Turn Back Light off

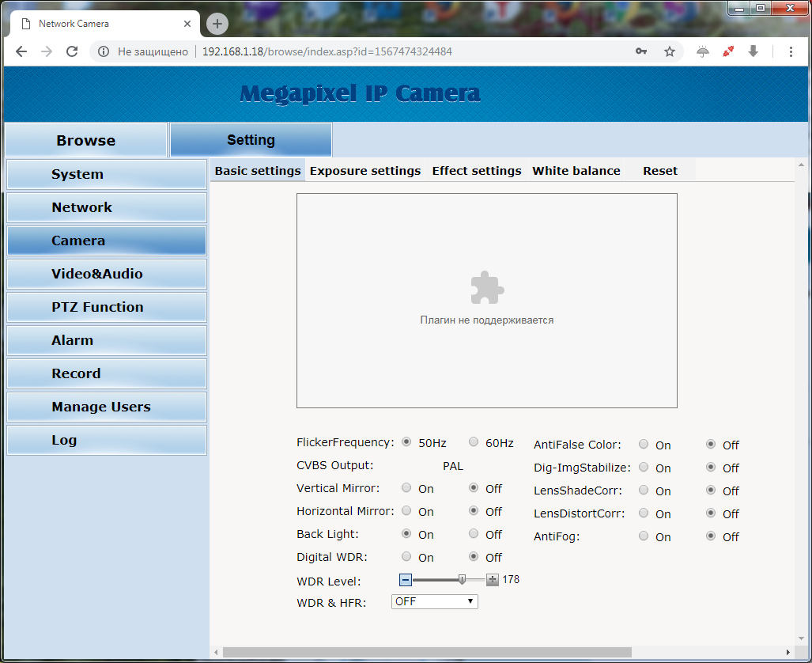pyautogui.click(x=474, y=534)
